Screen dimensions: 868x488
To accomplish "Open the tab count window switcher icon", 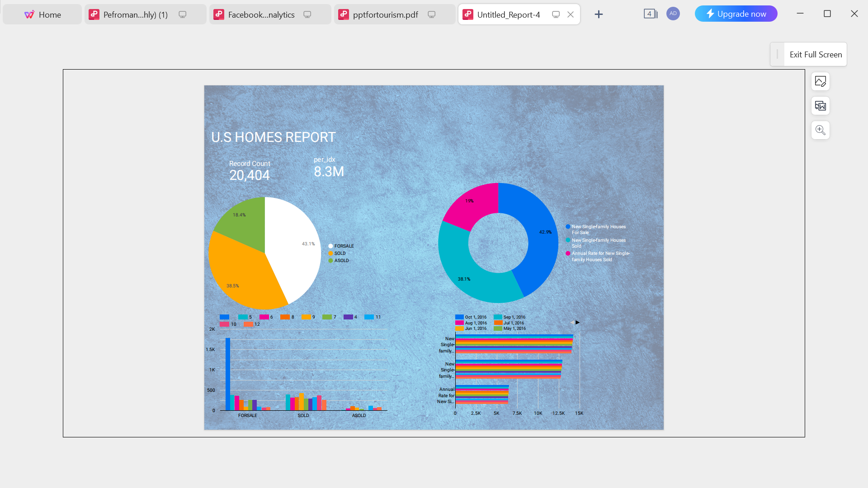I will (650, 14).
